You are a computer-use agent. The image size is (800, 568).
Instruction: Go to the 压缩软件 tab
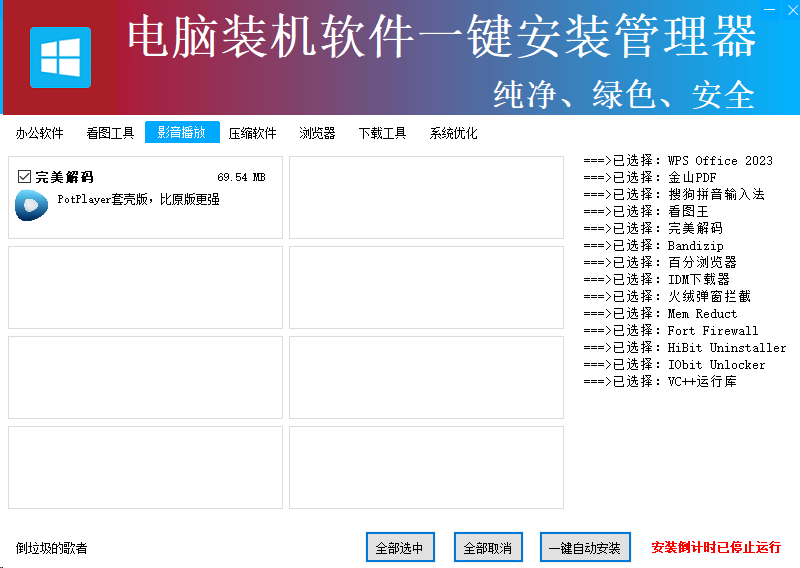point(253,133)
